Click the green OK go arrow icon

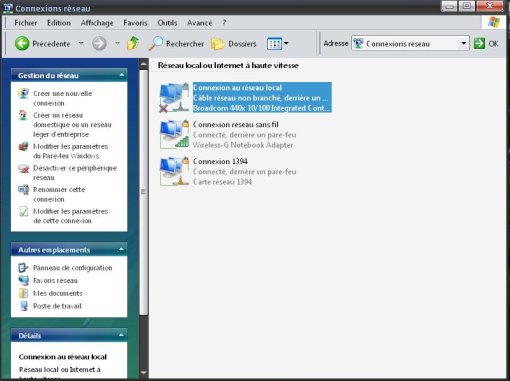pos(479,43)
